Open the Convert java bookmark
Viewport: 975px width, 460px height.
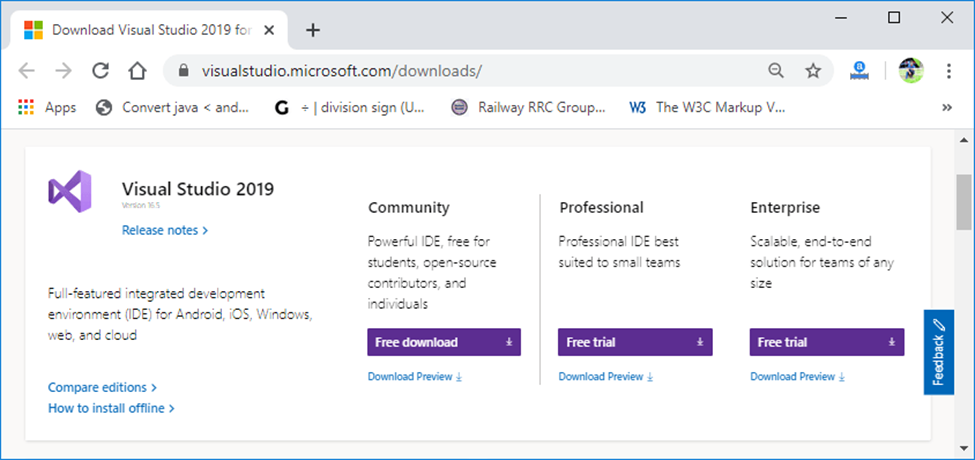tap(173, 108)
